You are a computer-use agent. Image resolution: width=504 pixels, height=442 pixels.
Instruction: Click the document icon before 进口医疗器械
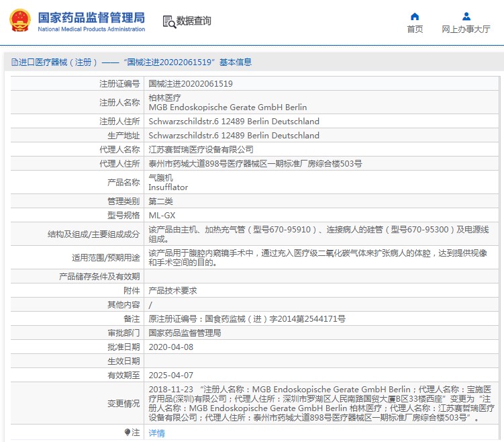[15, 62]
